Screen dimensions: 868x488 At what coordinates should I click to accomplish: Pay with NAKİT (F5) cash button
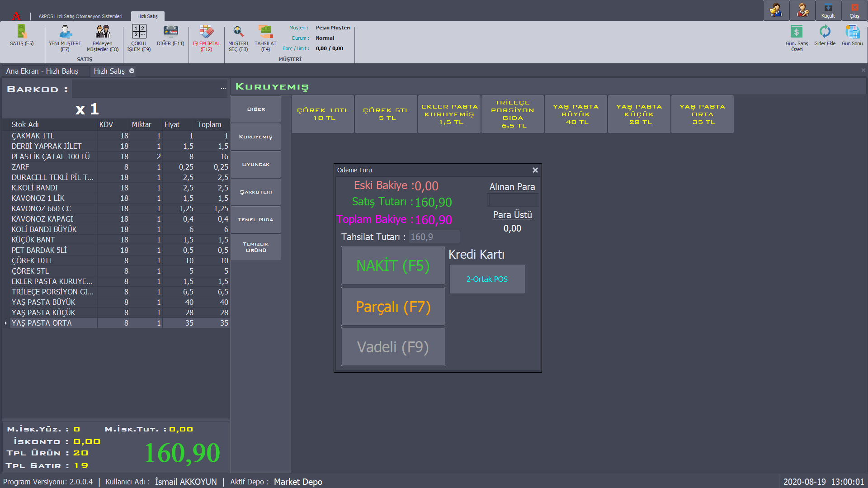tap(393, 265)
